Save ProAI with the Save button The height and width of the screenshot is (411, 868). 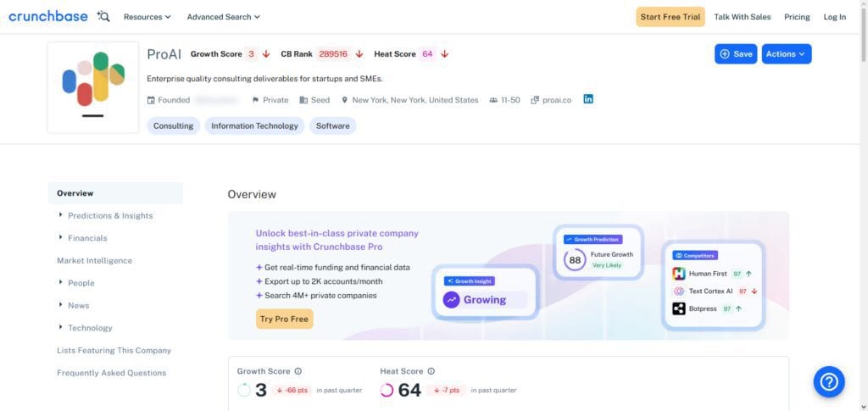tap(736, 54)
